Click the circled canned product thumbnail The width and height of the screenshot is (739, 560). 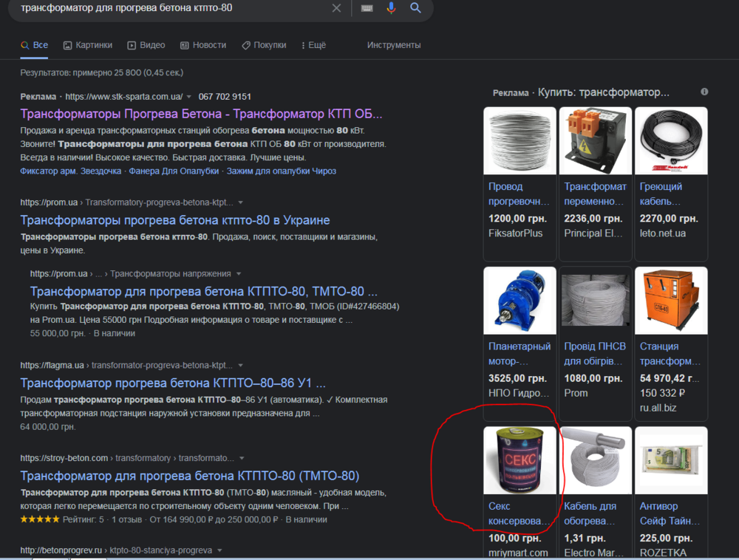click(x=520, y=460)
